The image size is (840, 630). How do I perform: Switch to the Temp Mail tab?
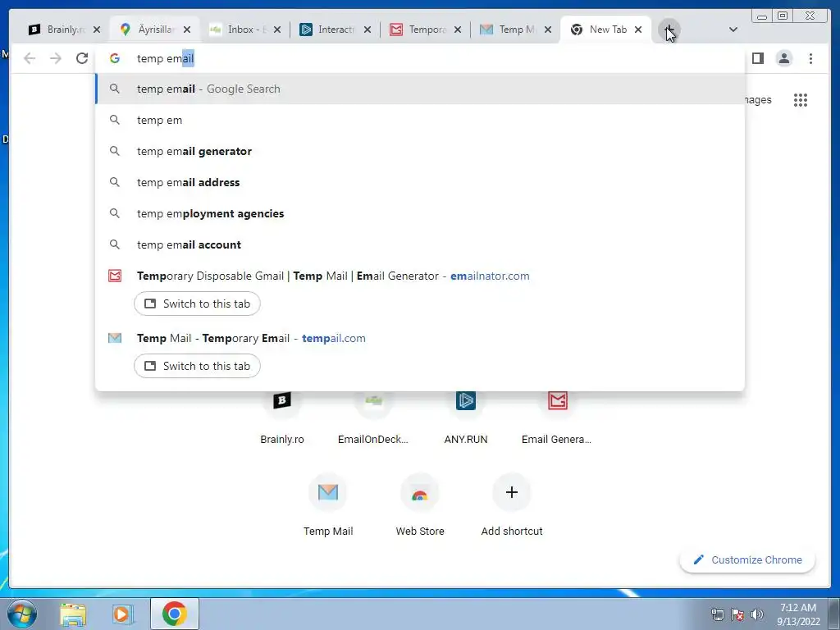(x=515, y=30)
